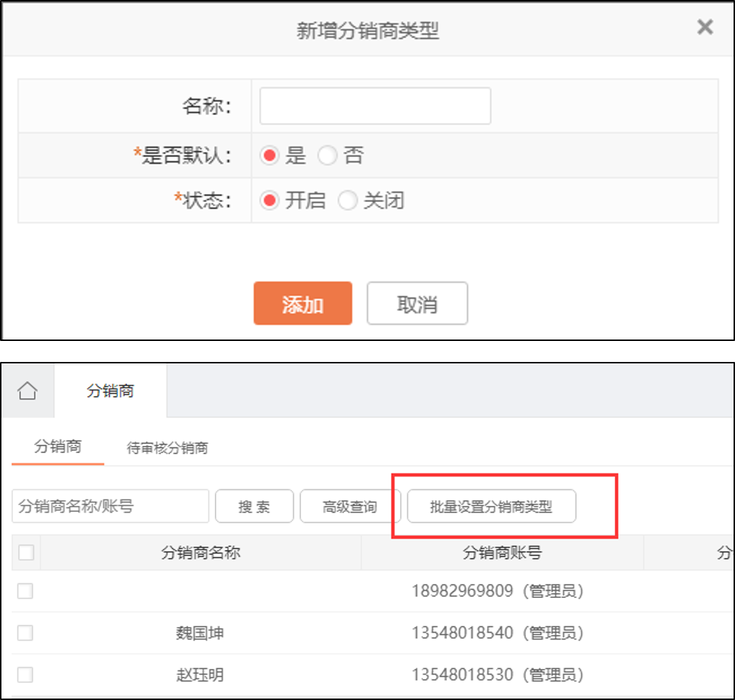
Task: Select 是 for 是否默认
Action: pyautogui.click(x=270, y=156)
